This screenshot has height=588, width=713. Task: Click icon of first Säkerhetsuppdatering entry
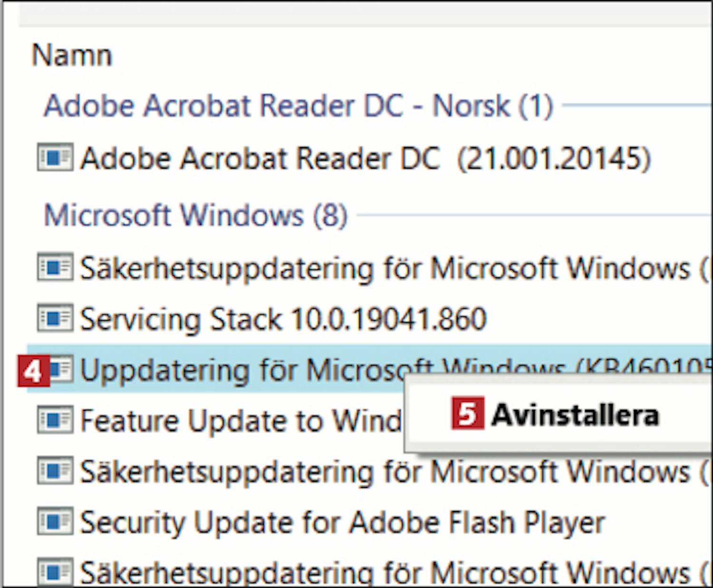click(x=55, y=267)
